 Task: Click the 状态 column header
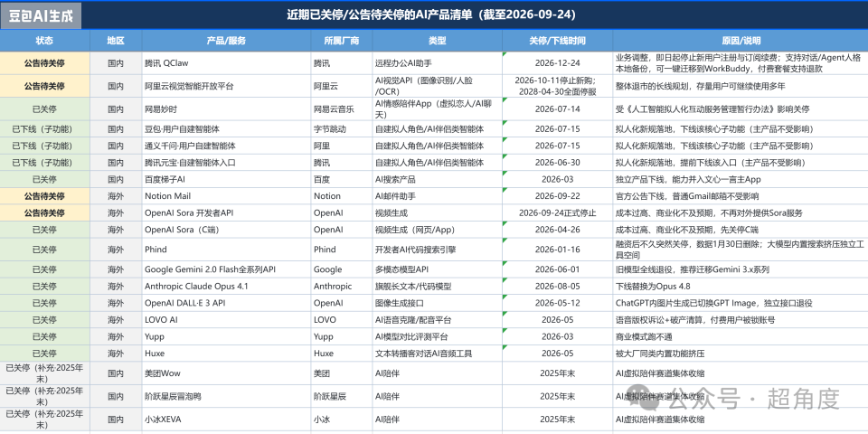pos(45,41)
